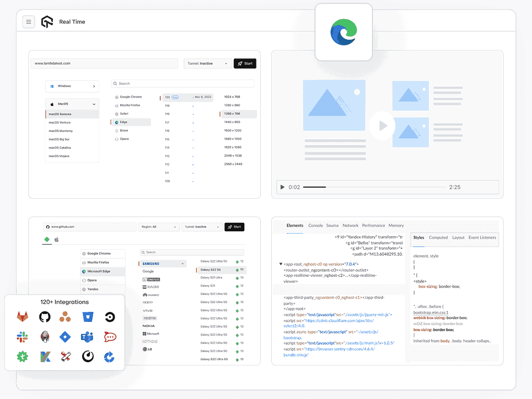Image resolution: width=532 pixels, height=399 pixels.
Task: Open the Console tab in DevTools
Action: coord(315,225)
